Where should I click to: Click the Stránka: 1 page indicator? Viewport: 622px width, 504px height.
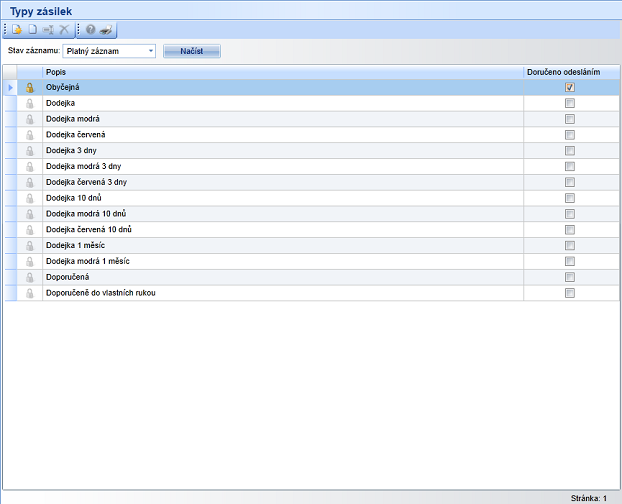[589, 498]
